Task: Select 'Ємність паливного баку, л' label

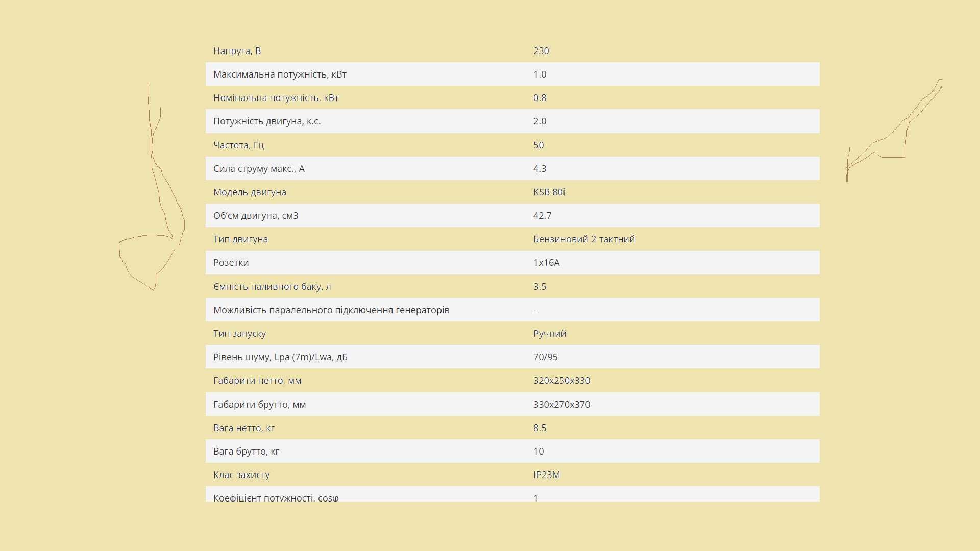Action: 272,287
